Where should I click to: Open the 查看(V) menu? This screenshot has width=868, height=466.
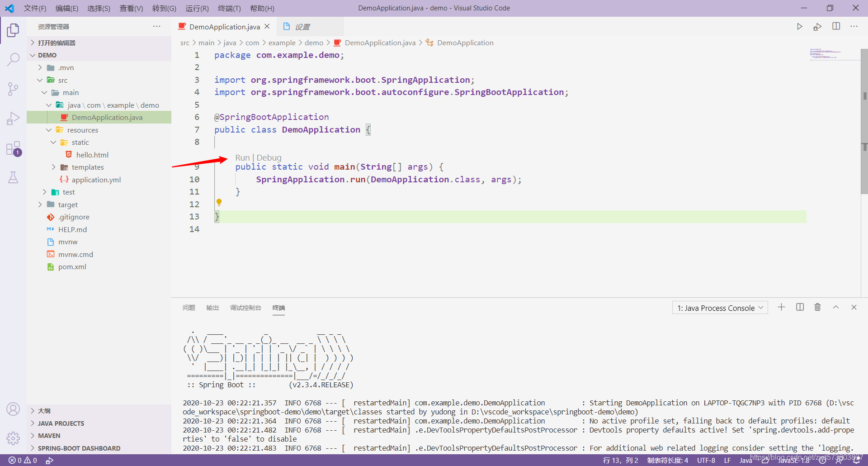pyautogui.click(x=131, y=8)
